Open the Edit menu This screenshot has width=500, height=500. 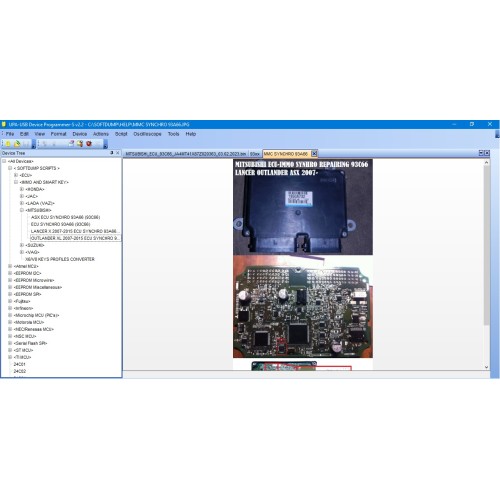[x=24, y=134]
